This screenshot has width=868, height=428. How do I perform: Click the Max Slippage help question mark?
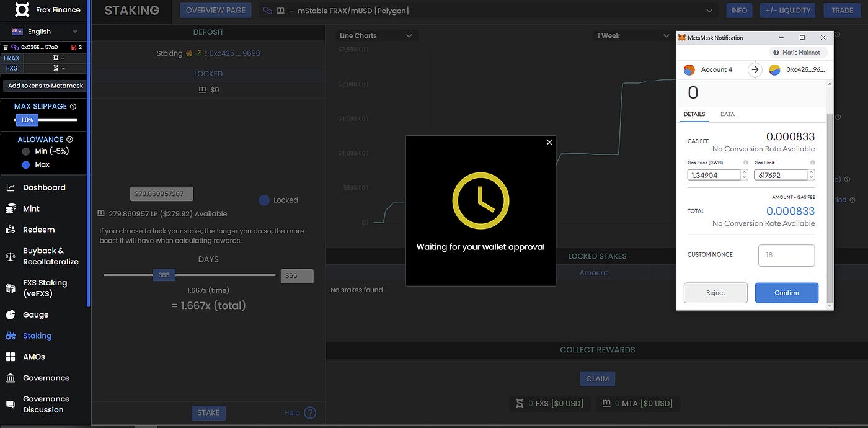(73, 107)
